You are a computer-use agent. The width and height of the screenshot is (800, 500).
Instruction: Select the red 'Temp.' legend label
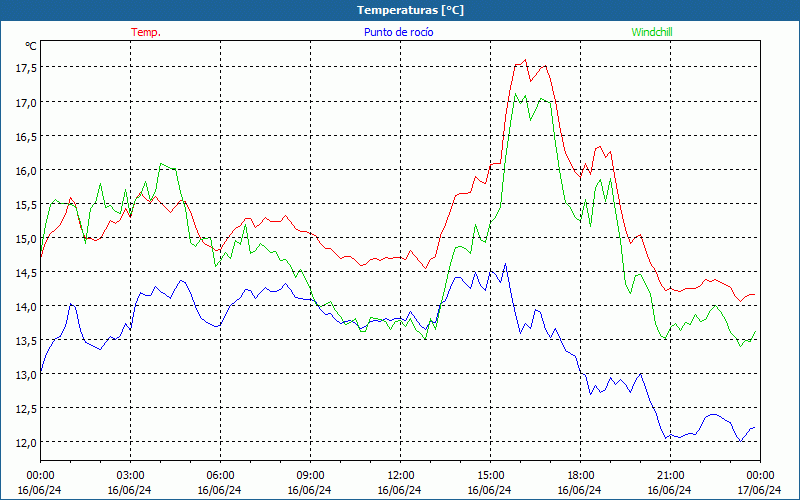click(x=146, y=32)
